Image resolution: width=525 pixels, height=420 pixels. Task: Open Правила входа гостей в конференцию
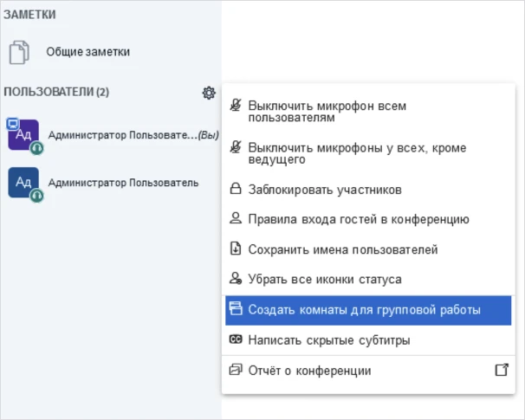point(368,219)
